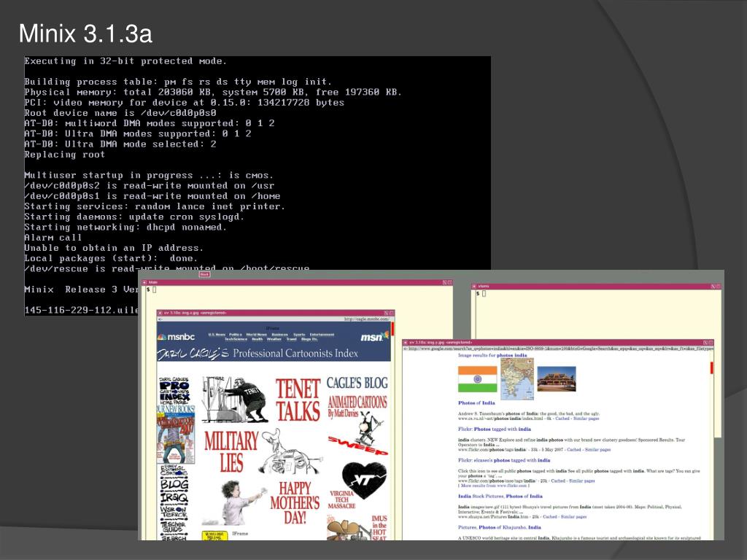Open the Happy Mother's Day cartoon headline
Image resolution: width=747 pixels, height=560 pixels.
pos(295,503)
